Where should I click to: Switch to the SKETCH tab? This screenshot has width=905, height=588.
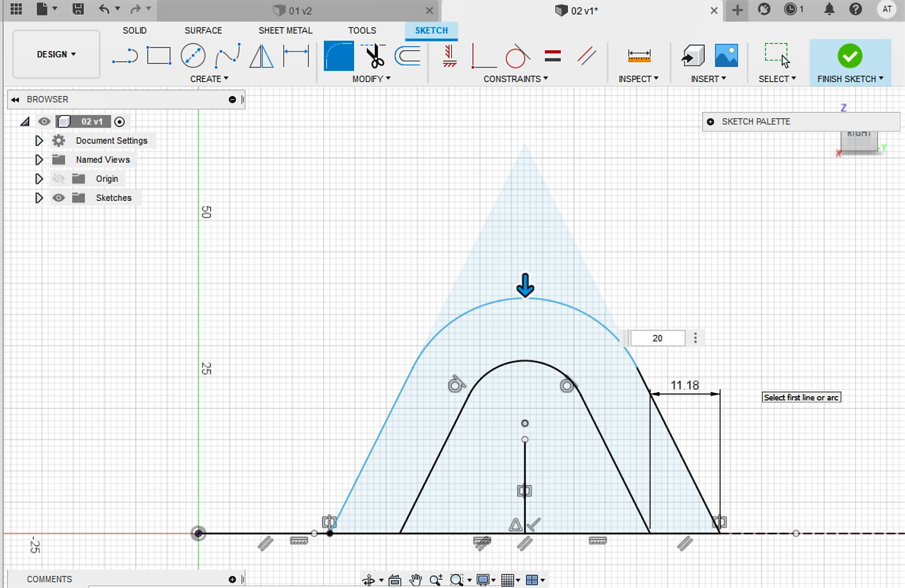point(431,31)
